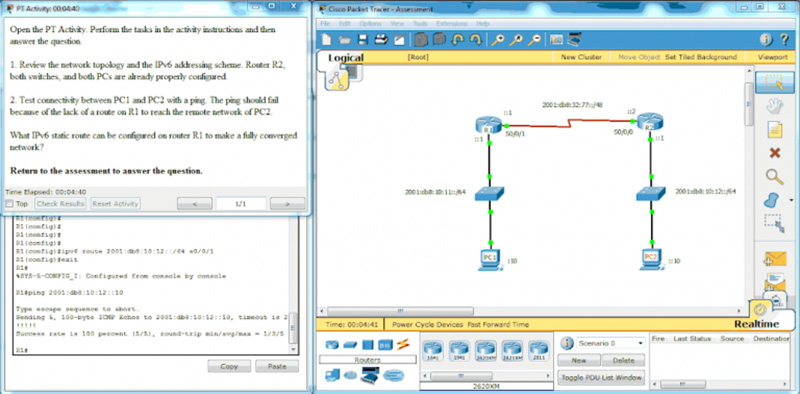
Task: Switch to the Realtime mode tab
Action: point(756,324)
